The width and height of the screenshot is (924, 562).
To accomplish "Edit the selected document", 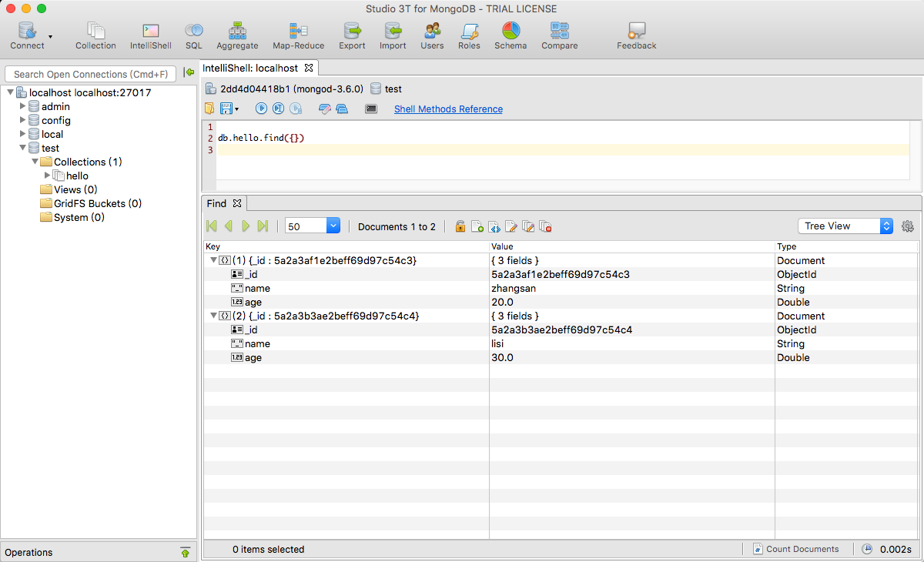I will [x=511, y=226].
